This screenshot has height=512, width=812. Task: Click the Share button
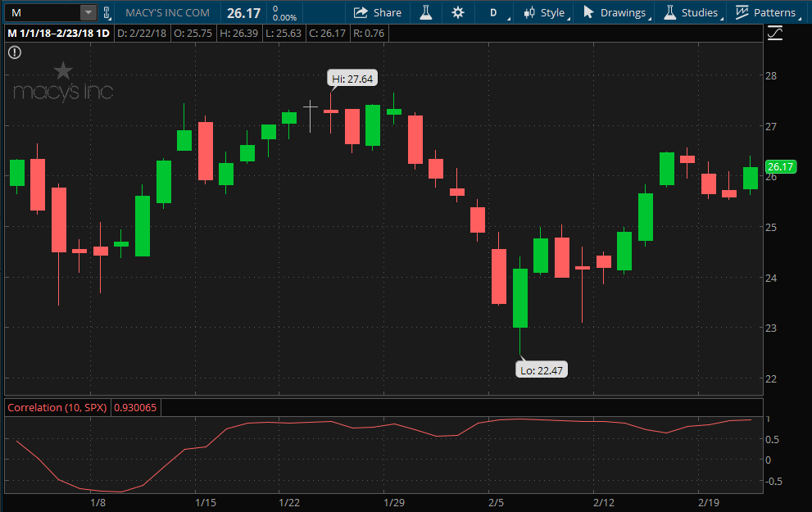tap(378, 12)
